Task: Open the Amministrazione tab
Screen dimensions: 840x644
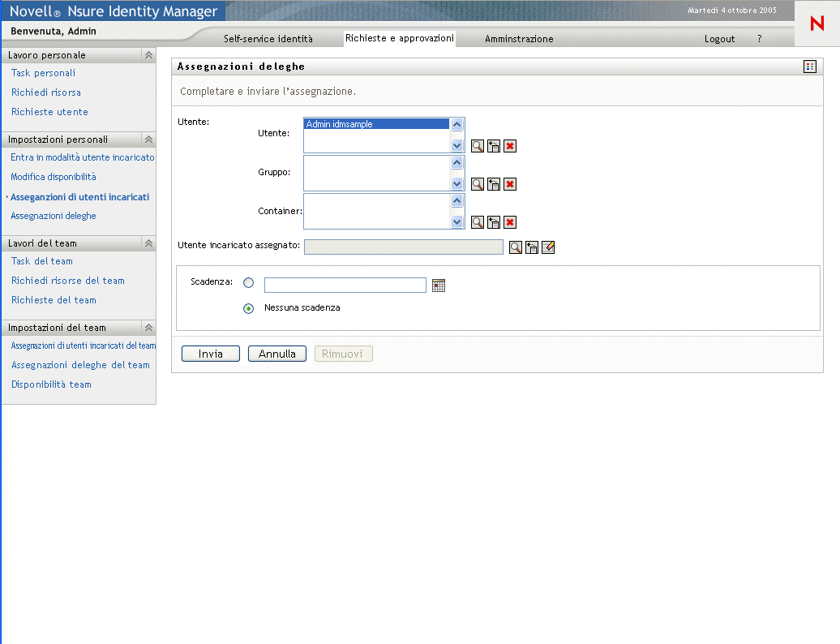Action: pyautogui.click(x=519, y=39)
